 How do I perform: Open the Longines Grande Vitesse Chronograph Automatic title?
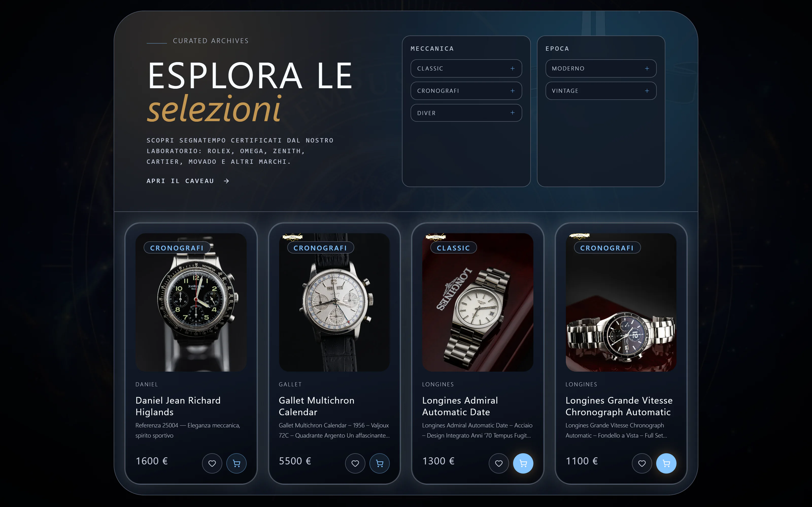click(619, 406)
